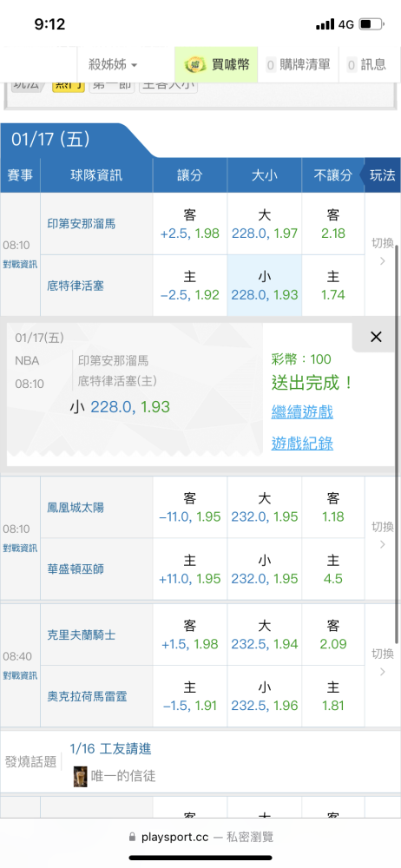Image resolution: width=401 pixels, height=868 pixels.
Task: Click the 不讓分 column header
Action: point(333,175)
